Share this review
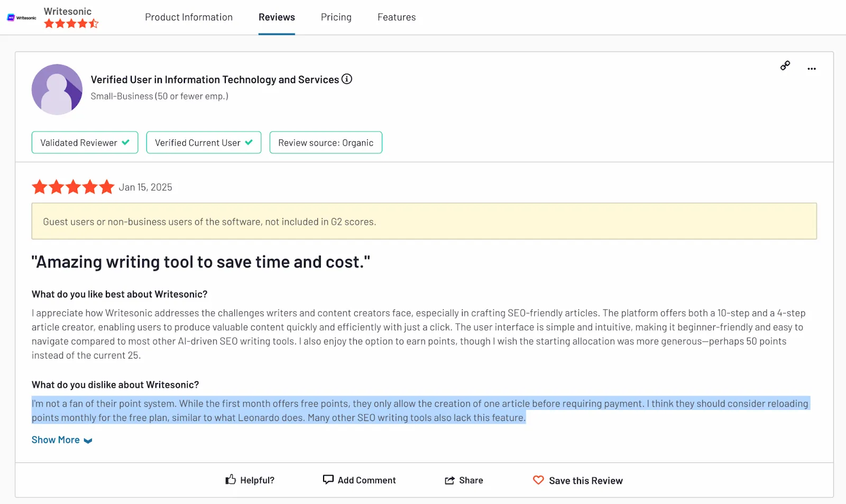Screen dimensions: 846x504 (464, 480)
